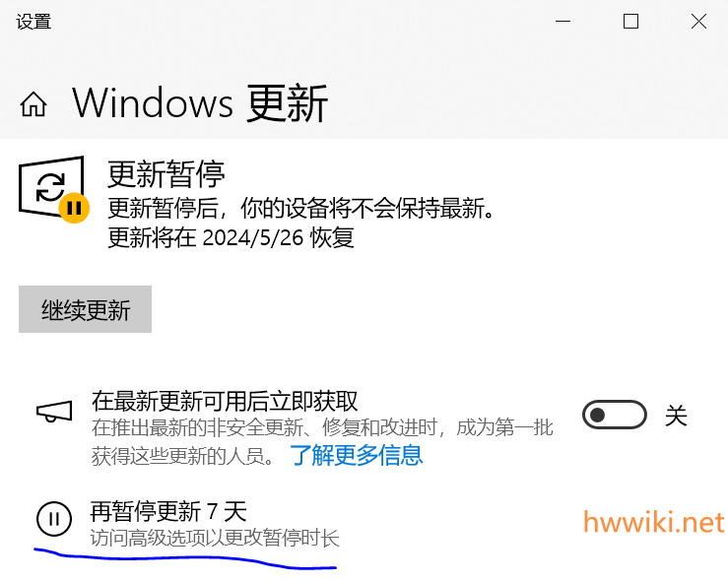
Task: Click the megaphone icon
Action: coord(54,412)
